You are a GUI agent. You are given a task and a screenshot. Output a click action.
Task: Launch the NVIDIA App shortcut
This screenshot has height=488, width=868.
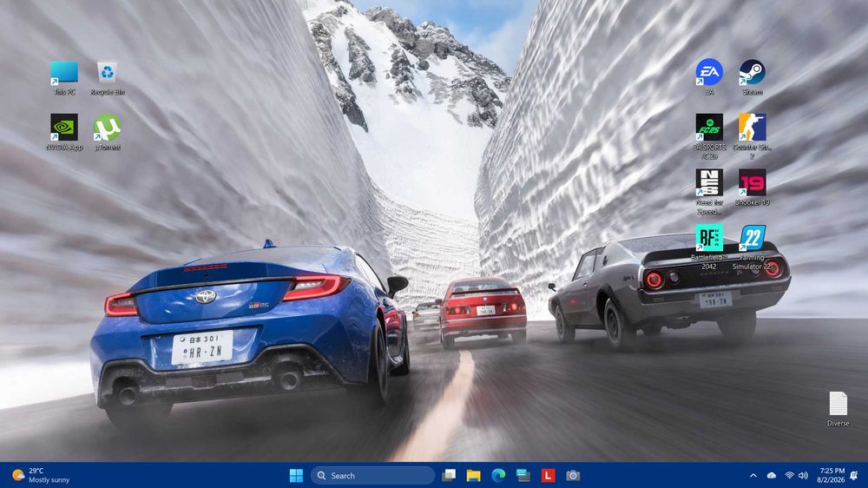(x=64, y=132)
